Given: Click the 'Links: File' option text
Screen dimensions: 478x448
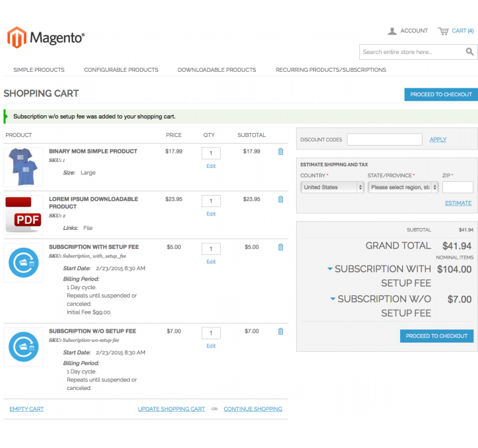Looking at the screenshot, I should pos(78,228).
